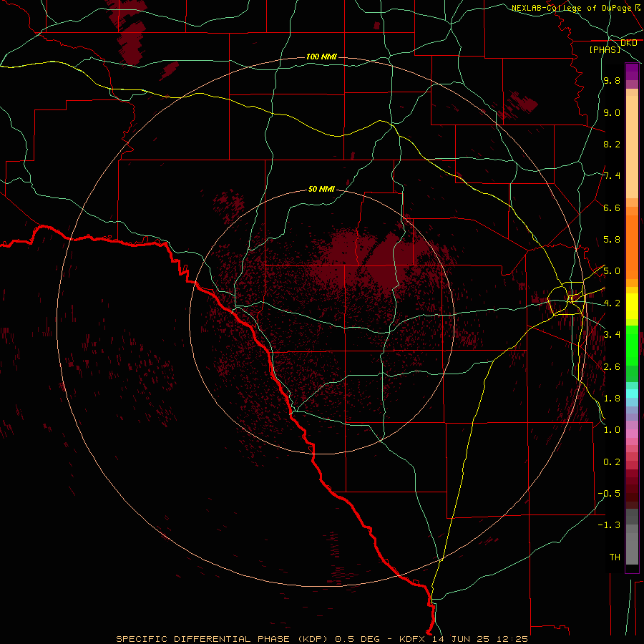Pick the pink segment of the color bar
The height and width of the screenshot is (644, 644).
(x=632, y=434)
